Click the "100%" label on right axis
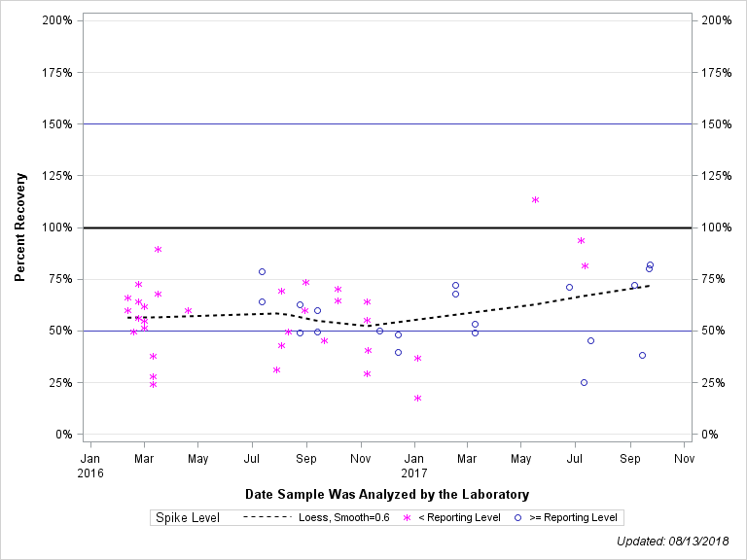Viewport: 747px width, 560px height. [717, 227]
